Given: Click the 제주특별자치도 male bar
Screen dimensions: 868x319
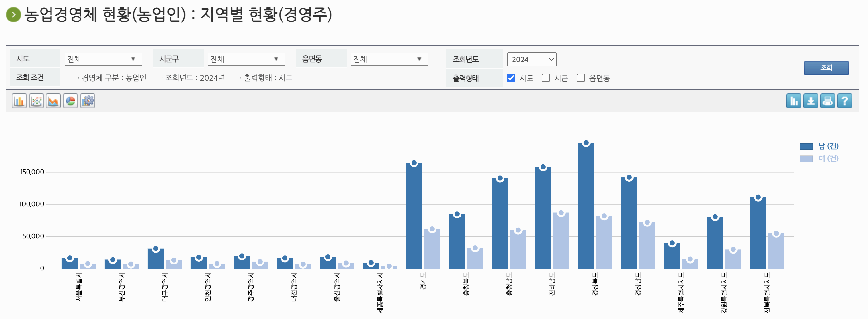Looking at the screenshot, I should click(x=672, y=256).
